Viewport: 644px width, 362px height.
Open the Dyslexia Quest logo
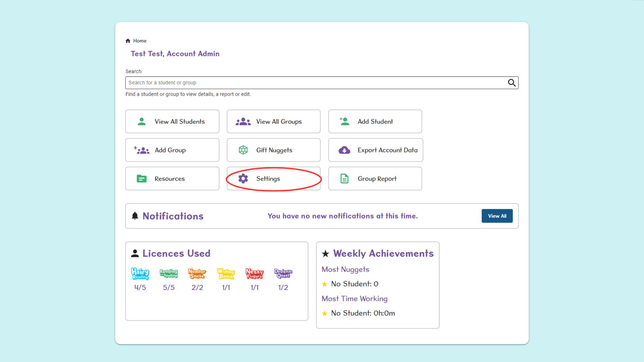283,274
